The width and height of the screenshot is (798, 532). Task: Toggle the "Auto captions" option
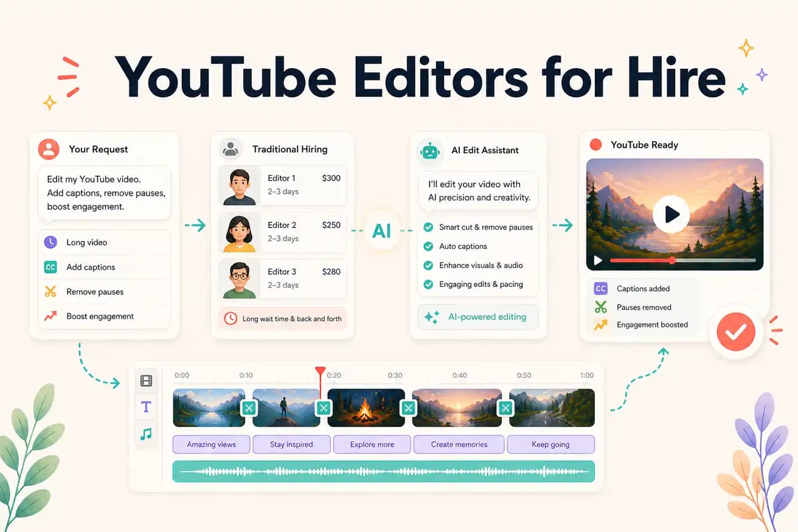tap(427, 246)
